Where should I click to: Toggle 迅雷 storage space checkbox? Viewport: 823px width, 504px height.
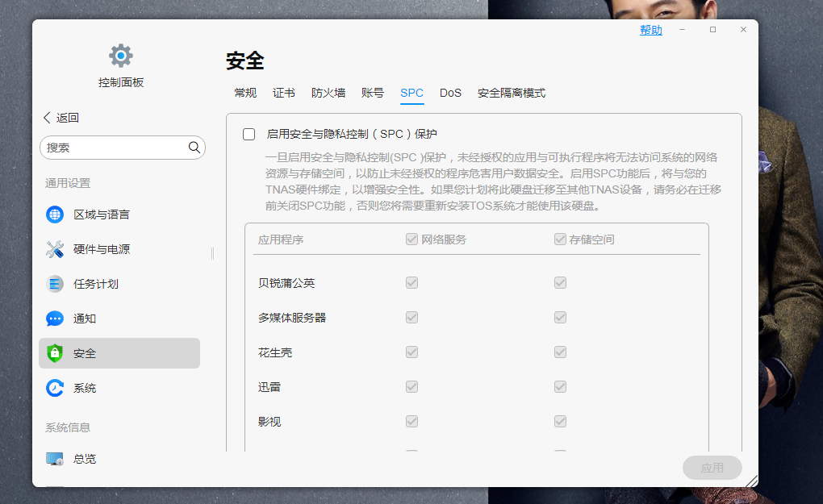[x=561, y=386]
